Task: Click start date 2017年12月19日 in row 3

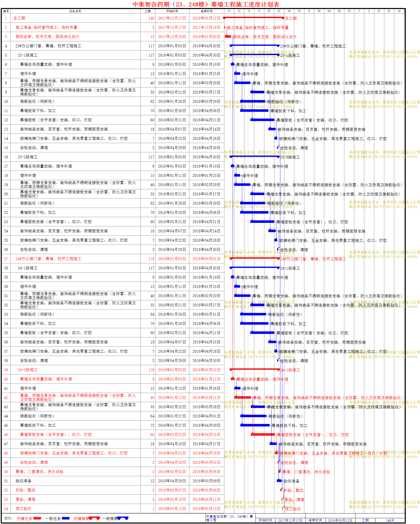Action: pos(172,37)
